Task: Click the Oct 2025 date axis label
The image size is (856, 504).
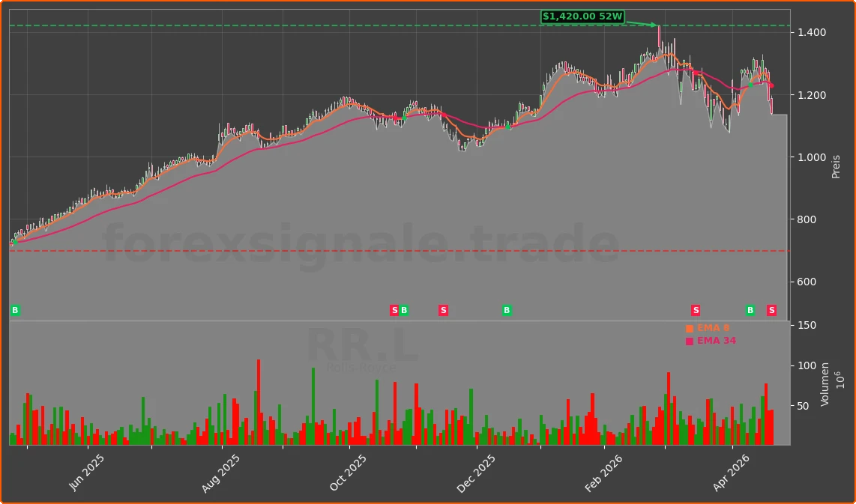Action: (x=347, y=473)
